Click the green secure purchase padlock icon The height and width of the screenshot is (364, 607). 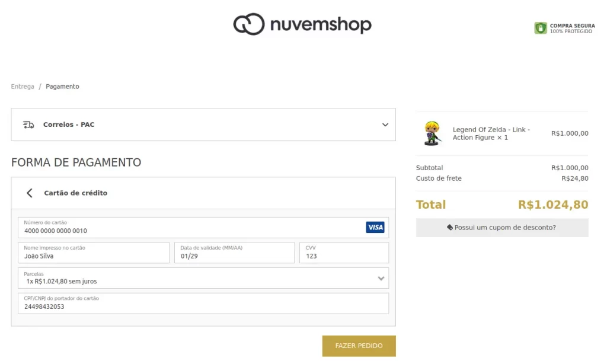[540, 28]
